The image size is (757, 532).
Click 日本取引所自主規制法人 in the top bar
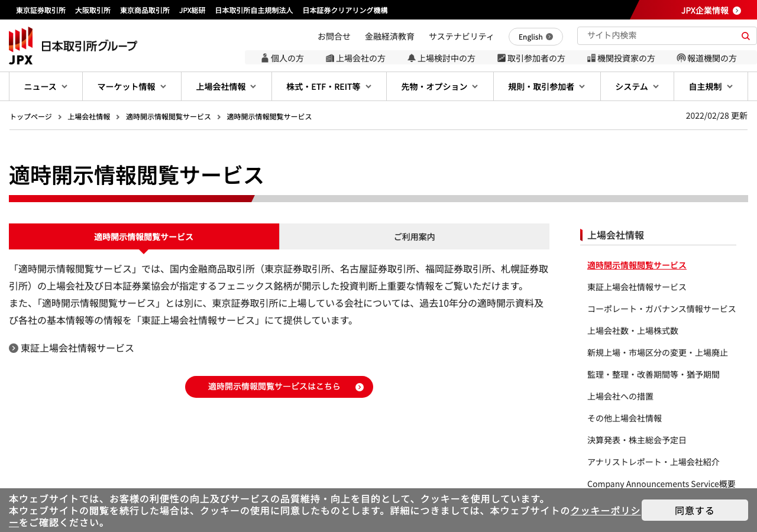click(254, 10)
